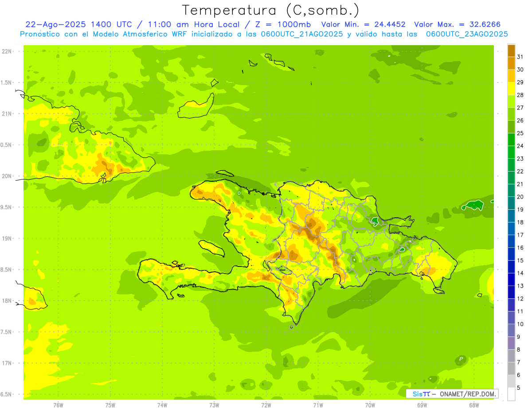The width and height of the screenshot is (532, 411).
Task: Click the 'Z = 1000mb' level label
Action: [282, 24]
